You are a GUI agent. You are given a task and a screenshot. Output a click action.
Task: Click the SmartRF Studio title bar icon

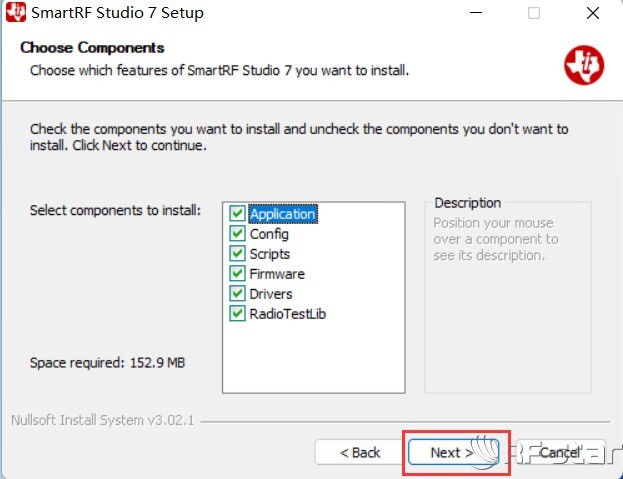pyautogui.click(x=16, y=12)
